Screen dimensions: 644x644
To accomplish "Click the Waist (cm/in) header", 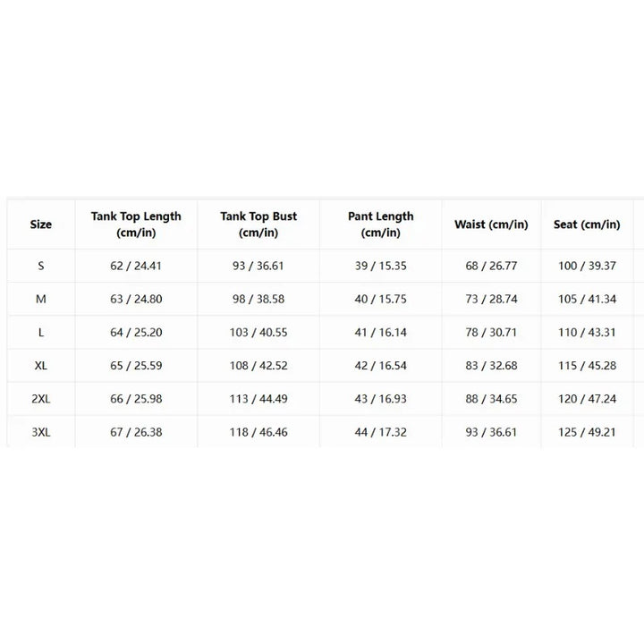I will (491, 225).
